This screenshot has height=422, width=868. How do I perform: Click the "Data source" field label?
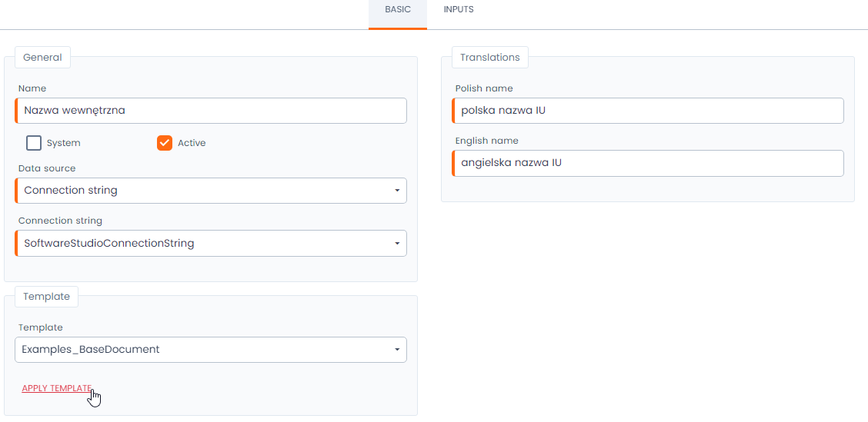pyautogui.click(x=47, y=168)
